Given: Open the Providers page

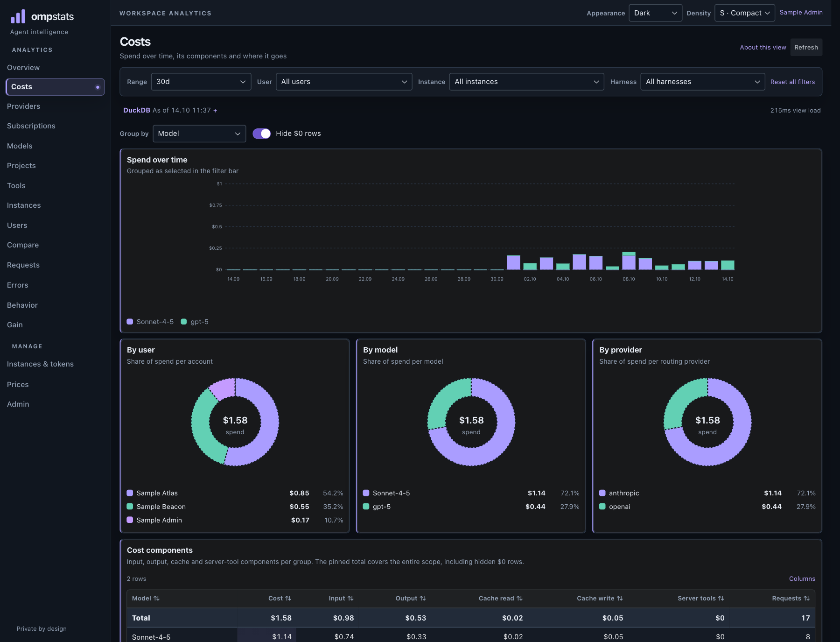Looking at the screenshot, I should pyautogui.click(x=24, y=106).
